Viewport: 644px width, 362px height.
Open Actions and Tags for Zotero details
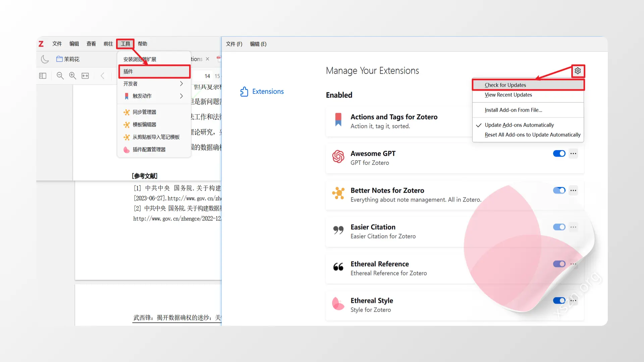[399, 121]
